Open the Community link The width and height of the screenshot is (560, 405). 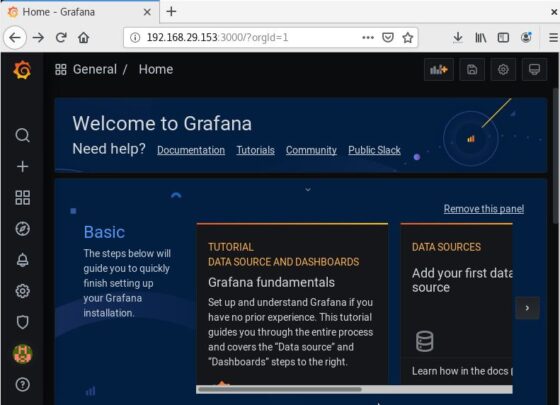[x=311, y=150]
